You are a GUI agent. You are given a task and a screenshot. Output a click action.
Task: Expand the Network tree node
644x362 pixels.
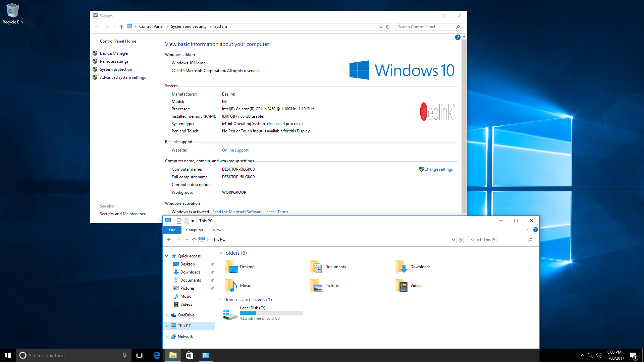point(166,337)
